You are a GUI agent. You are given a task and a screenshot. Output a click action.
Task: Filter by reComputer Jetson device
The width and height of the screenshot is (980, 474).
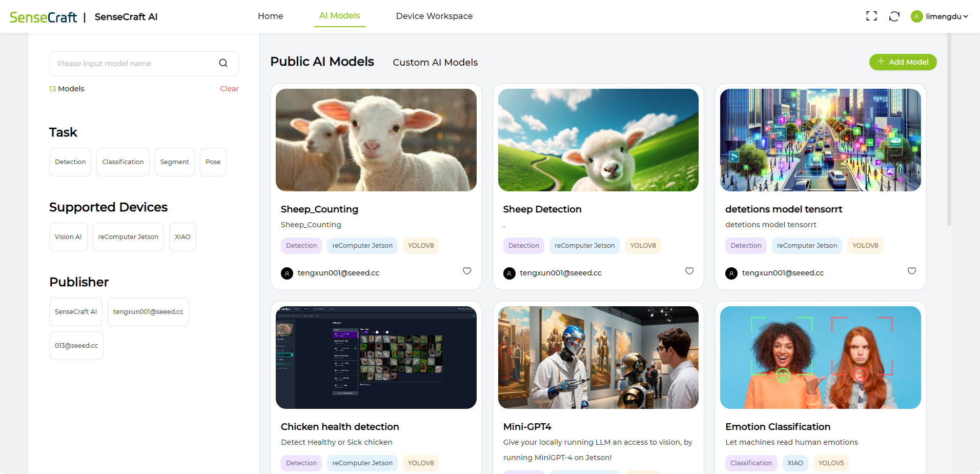[128, 237]
